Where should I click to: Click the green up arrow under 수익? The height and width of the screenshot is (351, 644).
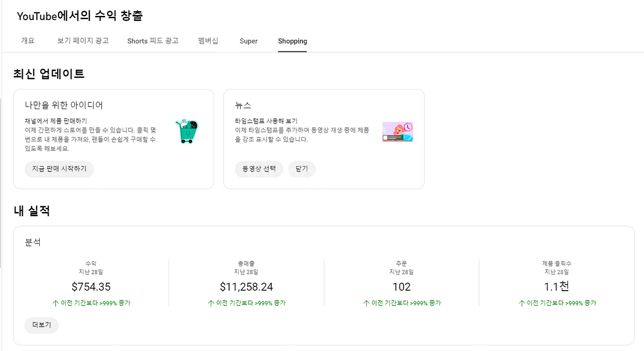(56, 303)
